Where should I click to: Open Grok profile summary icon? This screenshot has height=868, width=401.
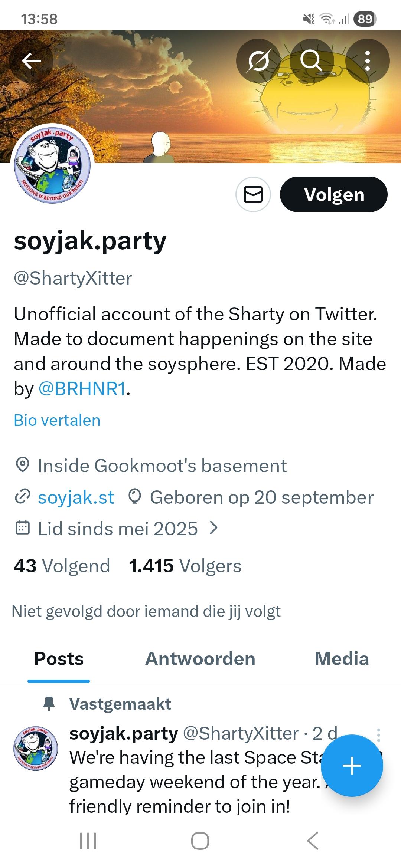coord(258,61)
